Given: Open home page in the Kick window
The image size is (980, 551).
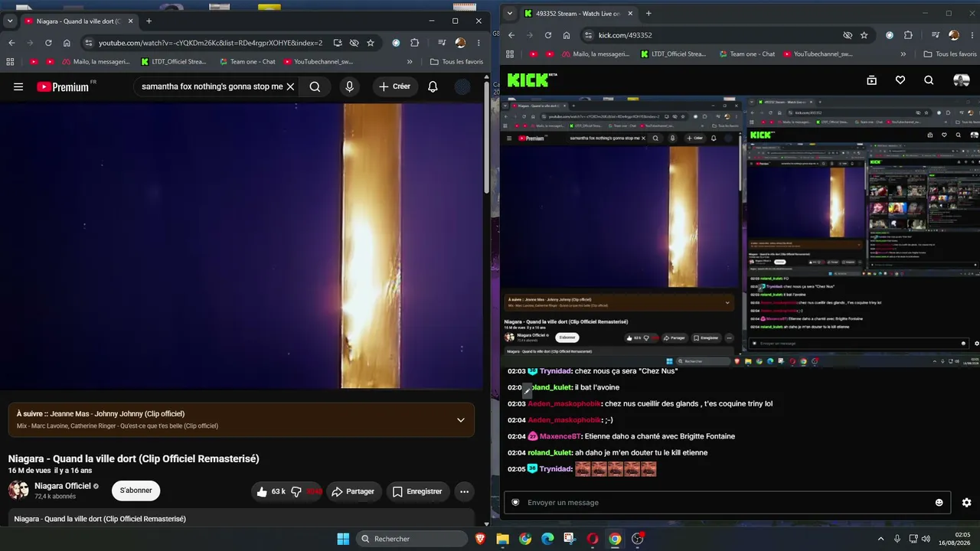Looking at the screenshot, I should (x=566, y=35).
